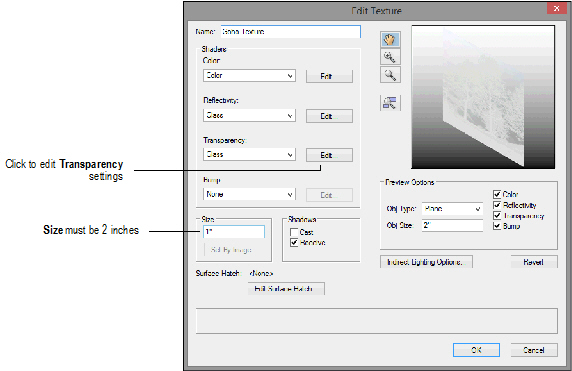Open the Color shader dropdown
The image size is (572, 371).
pyautogui.click(x=249, y=76)
